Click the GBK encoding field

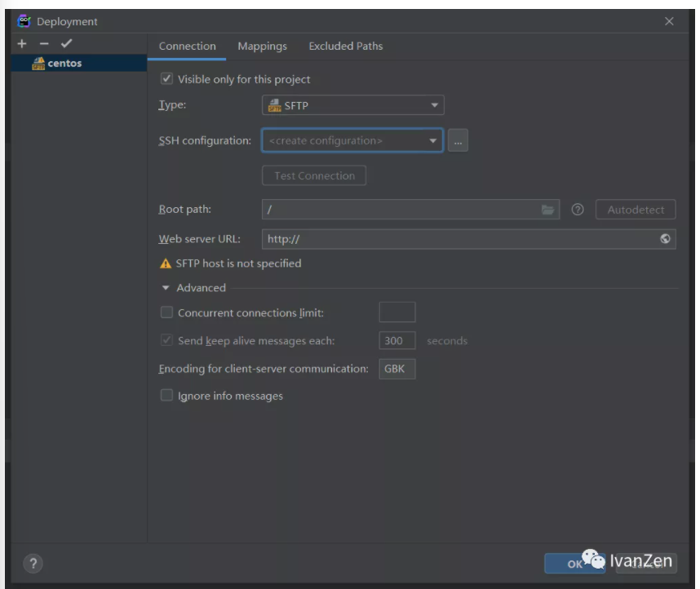click(397, 369)
